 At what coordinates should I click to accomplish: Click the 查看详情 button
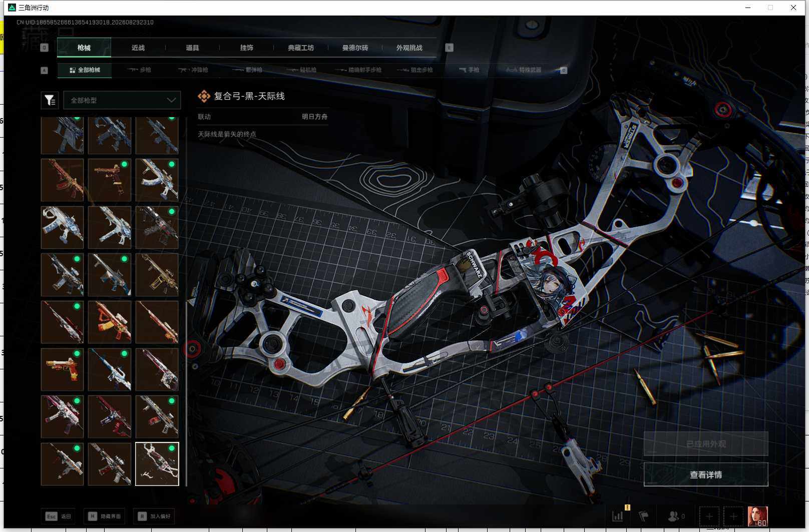point(706,474)
